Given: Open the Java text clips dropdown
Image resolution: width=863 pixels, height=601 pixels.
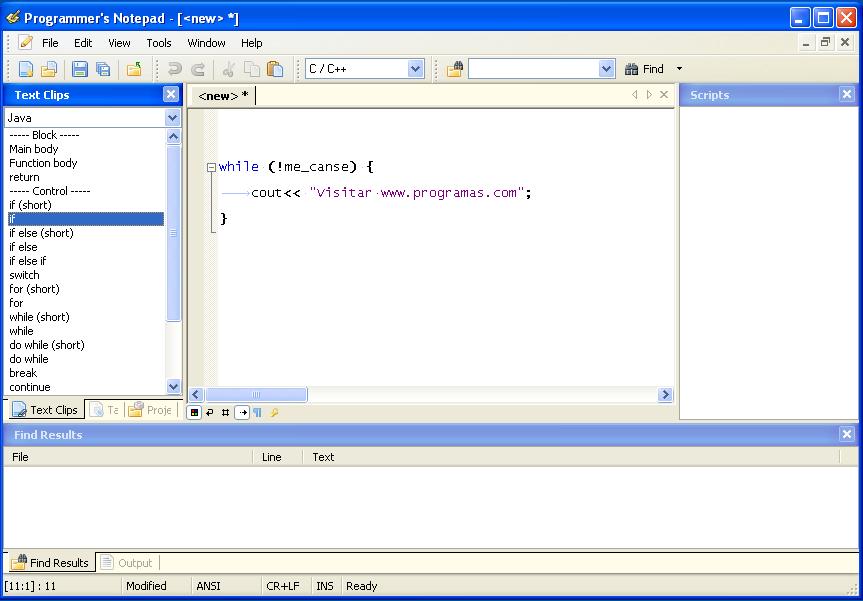Looking at the screenshot, I should (172, 117).
